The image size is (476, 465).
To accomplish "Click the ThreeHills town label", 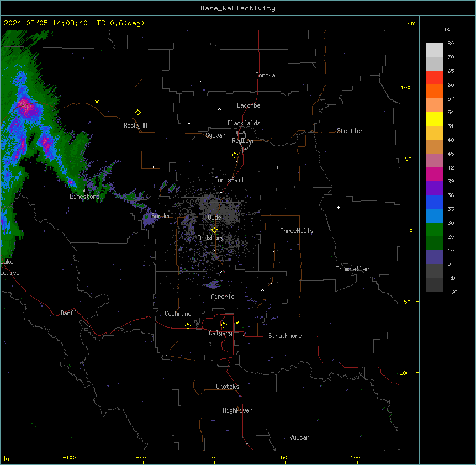I will pyautogui.click(x=297, y=231).
